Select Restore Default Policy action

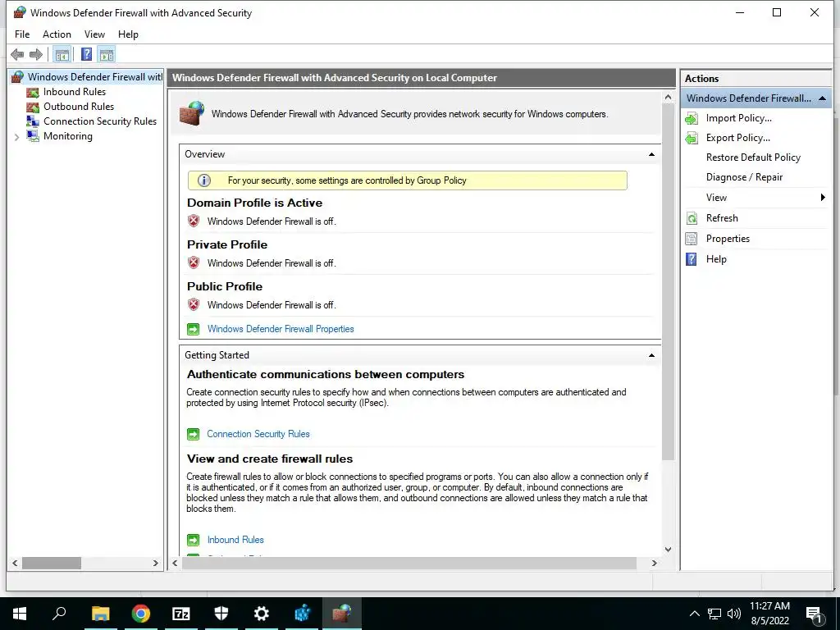753,157
